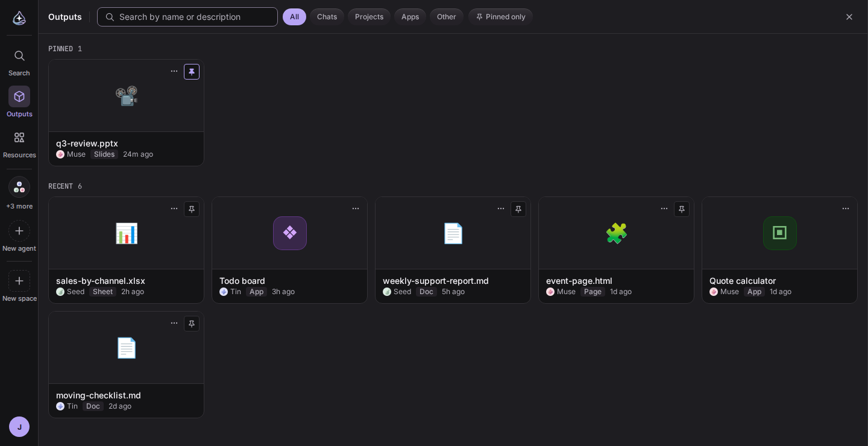The image size is (868, 446).
Task: Unpin q3-review.pptx card
Action: pos(192,72)
